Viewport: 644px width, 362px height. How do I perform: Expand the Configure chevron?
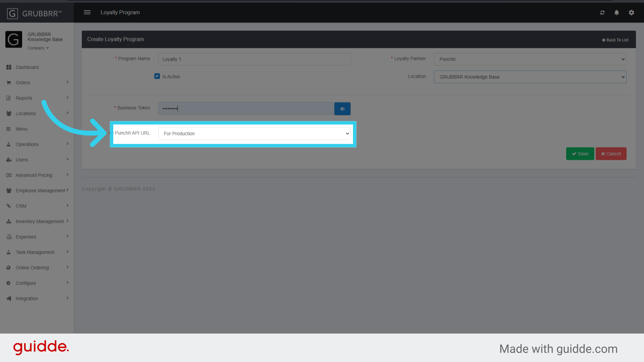67,283
